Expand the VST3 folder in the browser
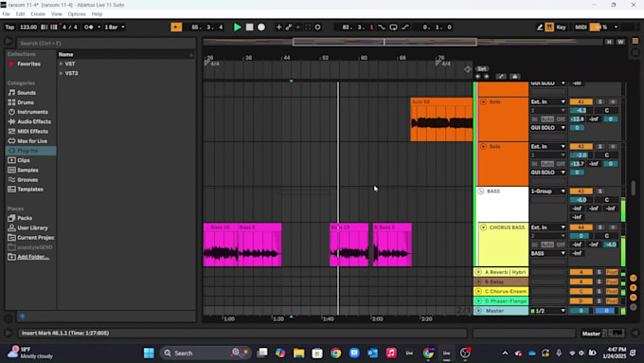Screen dimensions: 644x363 [61, 73]
